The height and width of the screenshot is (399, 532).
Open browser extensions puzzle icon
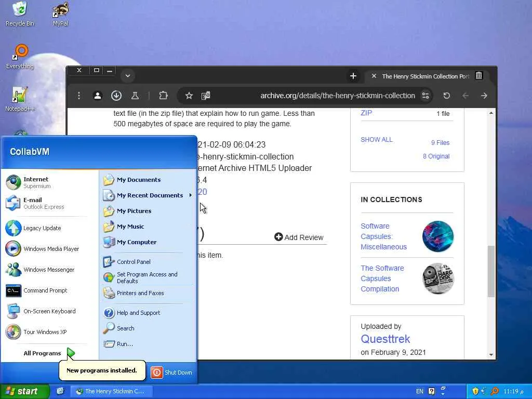[x=163, y=96]
